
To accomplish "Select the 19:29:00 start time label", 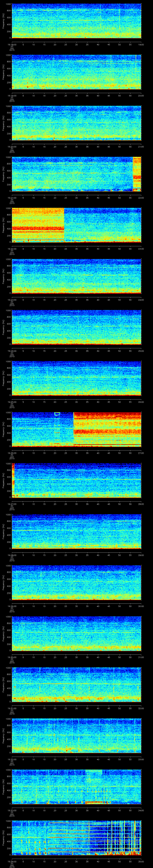I will point(12,606).
